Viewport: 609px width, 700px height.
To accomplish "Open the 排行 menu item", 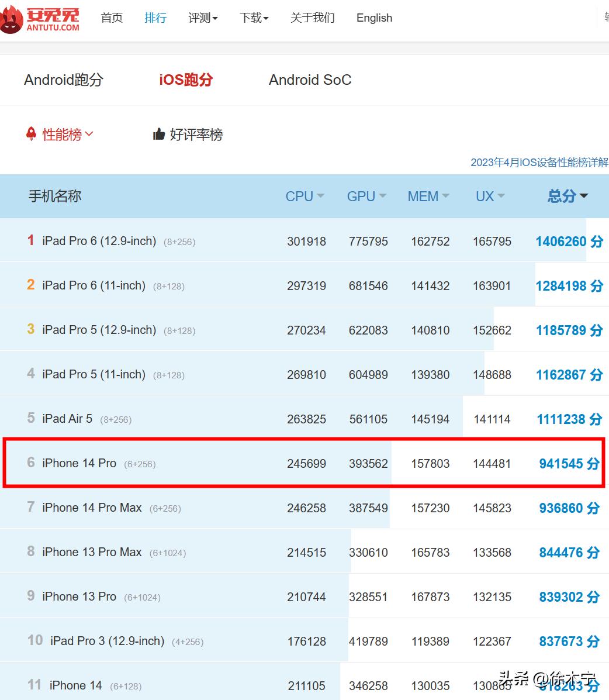I will (x=155, y=18).
